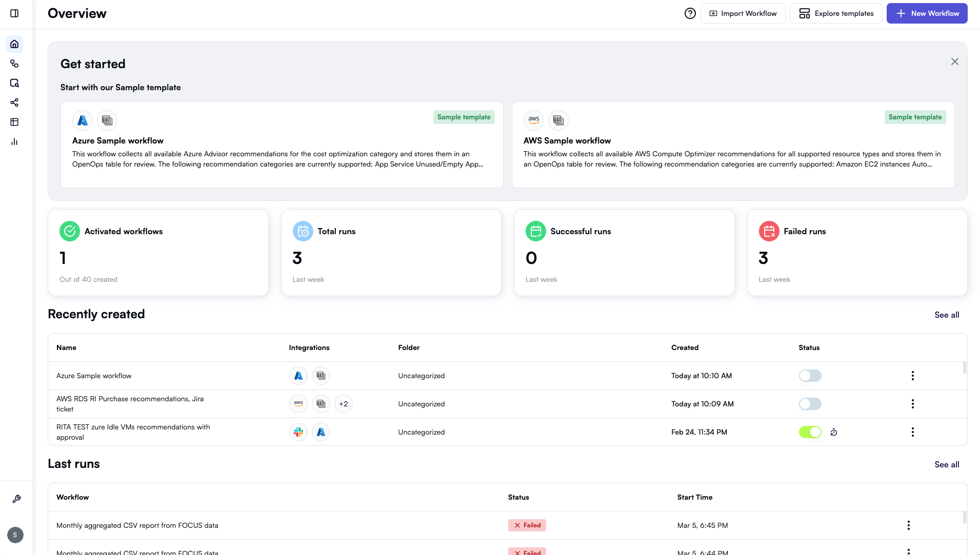Click Sample template badge on AWS card
The height and width of the screenshot is (555, 980).
pos(915,117)
